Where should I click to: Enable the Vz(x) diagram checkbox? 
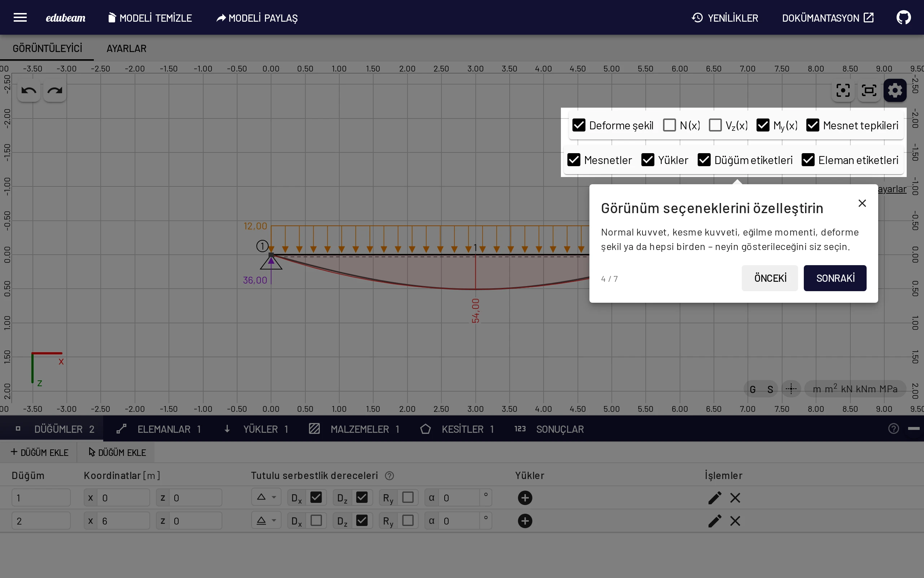click(x=715, y=125)
